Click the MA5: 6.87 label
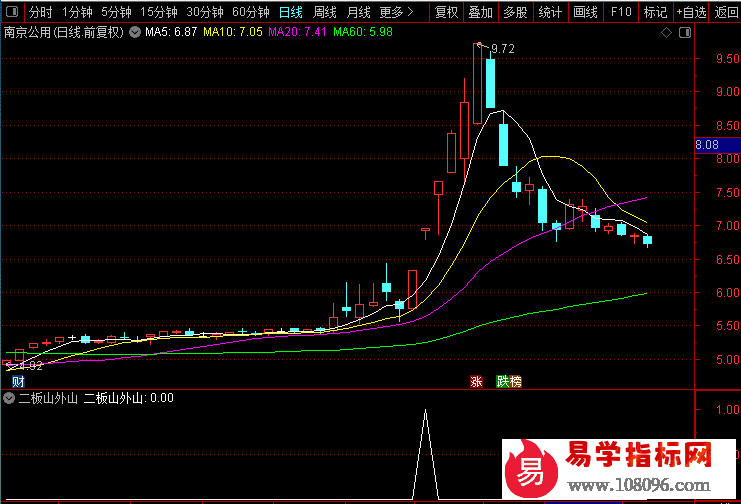The height and width of the screenshot is (504, 741). click(171, 32)
